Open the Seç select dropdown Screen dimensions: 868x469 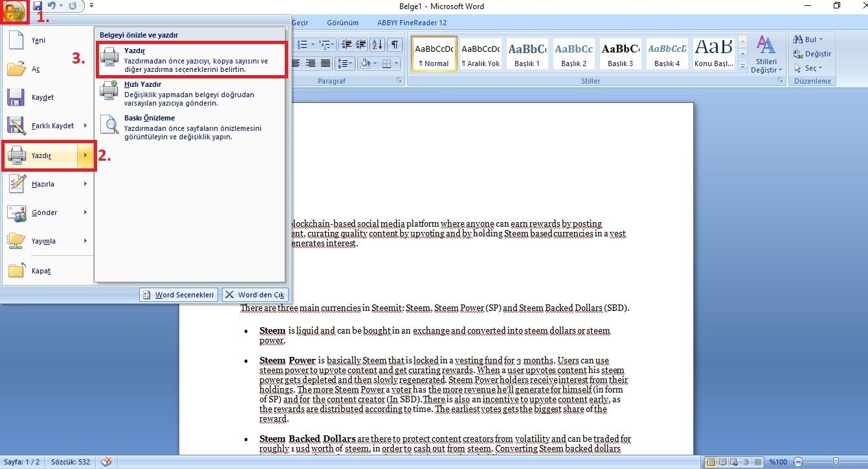pos(809,68)
